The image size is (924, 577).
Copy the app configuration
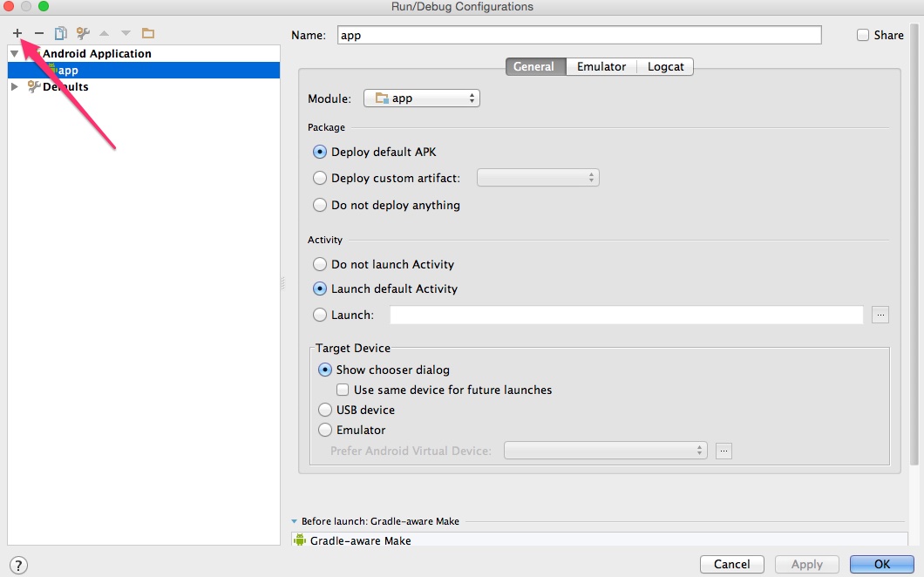[60, 33]
